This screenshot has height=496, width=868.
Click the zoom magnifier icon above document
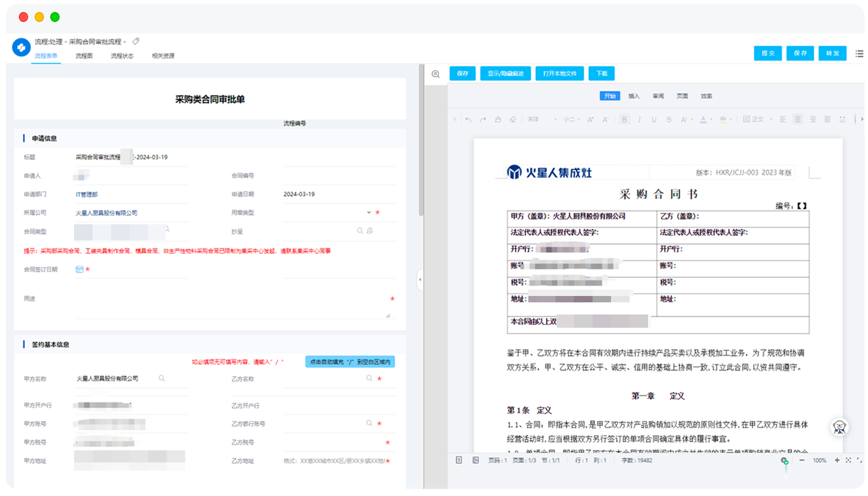(436, 74)
